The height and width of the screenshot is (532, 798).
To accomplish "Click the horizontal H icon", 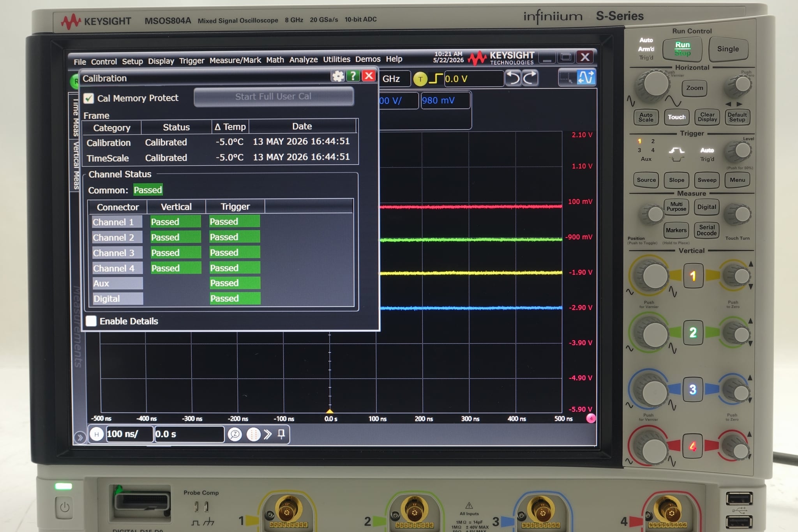I will (x=97, y=434).
